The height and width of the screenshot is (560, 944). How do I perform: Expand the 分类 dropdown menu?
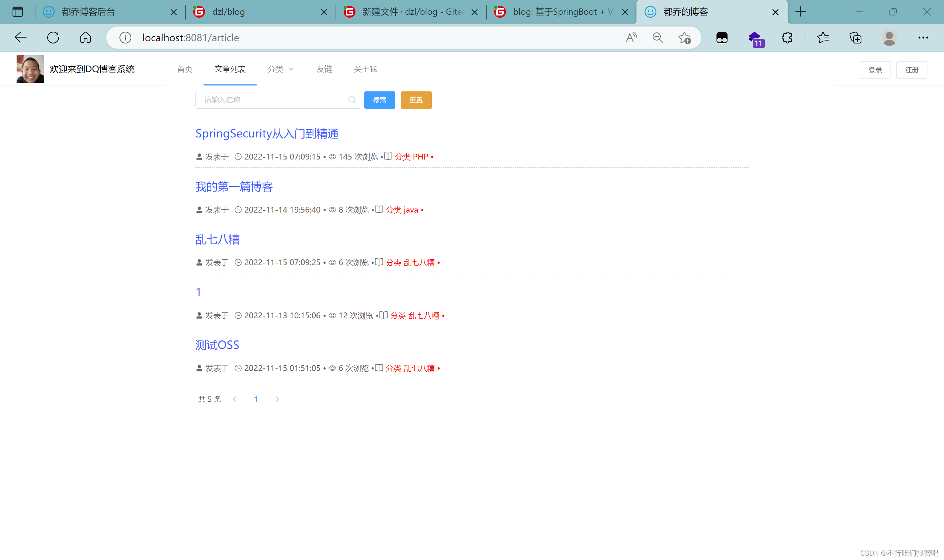pos(280,69)
